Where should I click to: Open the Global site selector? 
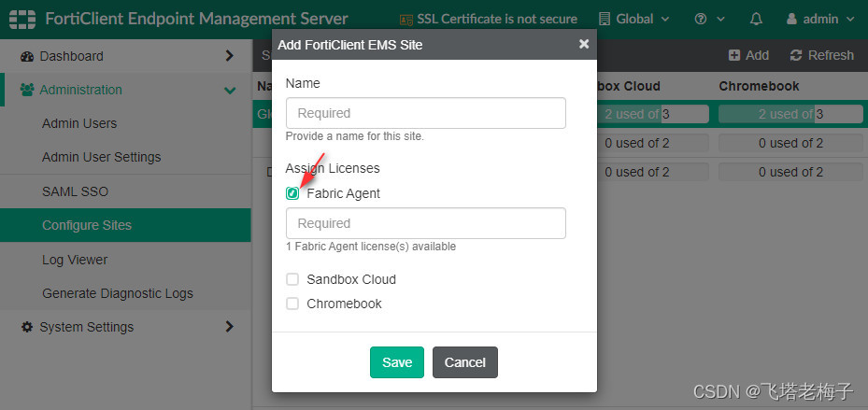click(634, 19)
